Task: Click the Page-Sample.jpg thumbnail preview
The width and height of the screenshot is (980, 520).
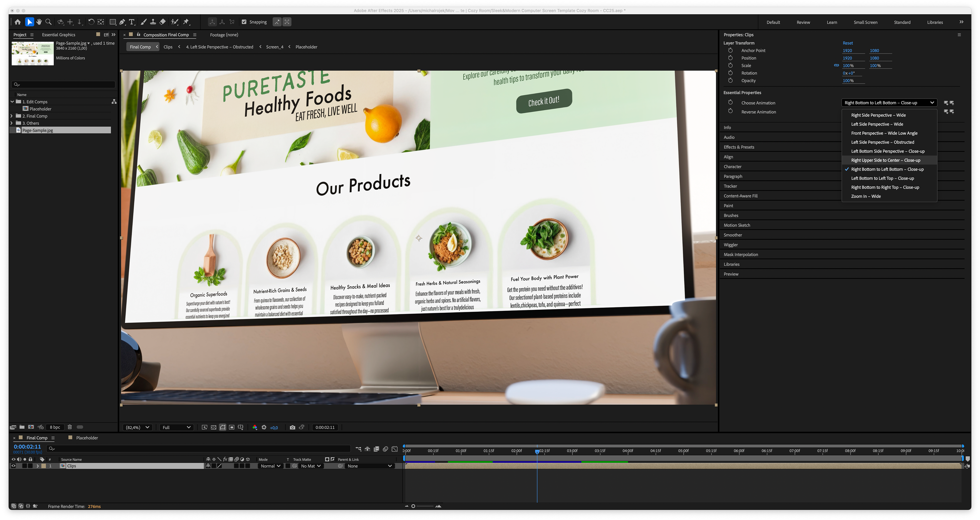Action: point(33,54)
